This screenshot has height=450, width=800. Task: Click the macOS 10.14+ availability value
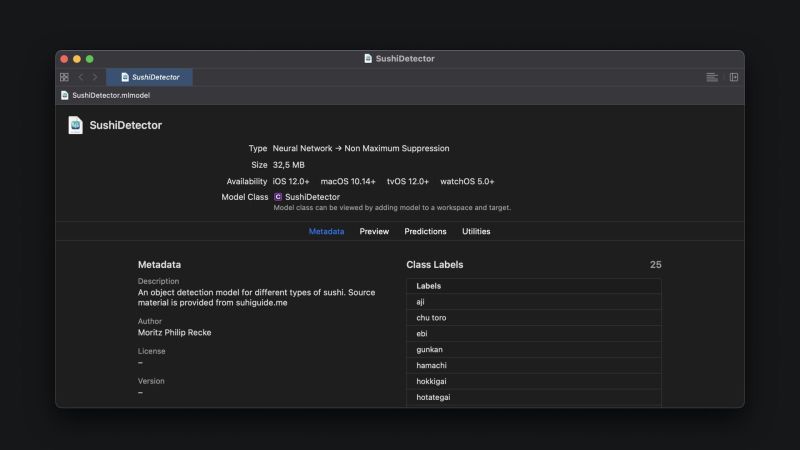point(348,182)
